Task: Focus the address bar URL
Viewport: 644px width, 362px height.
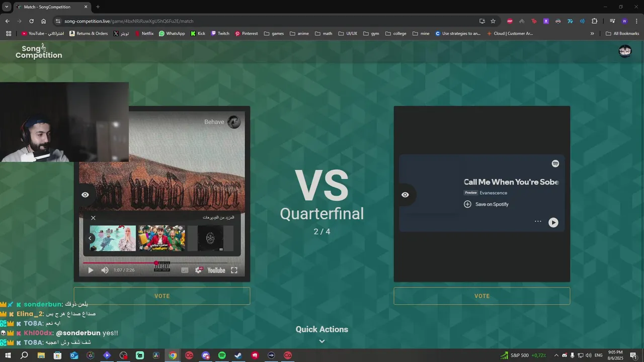Action: click(129, 21)
